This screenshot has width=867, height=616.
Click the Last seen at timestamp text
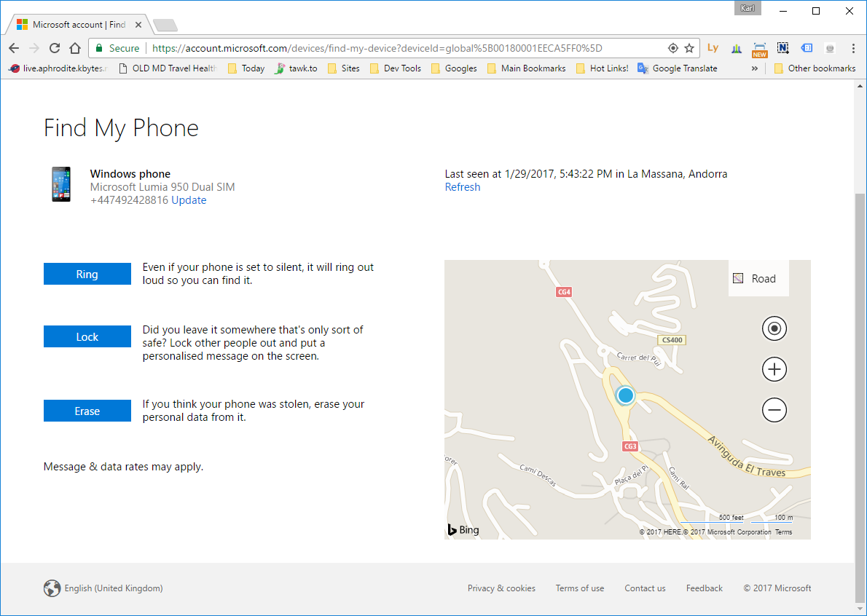586,174
